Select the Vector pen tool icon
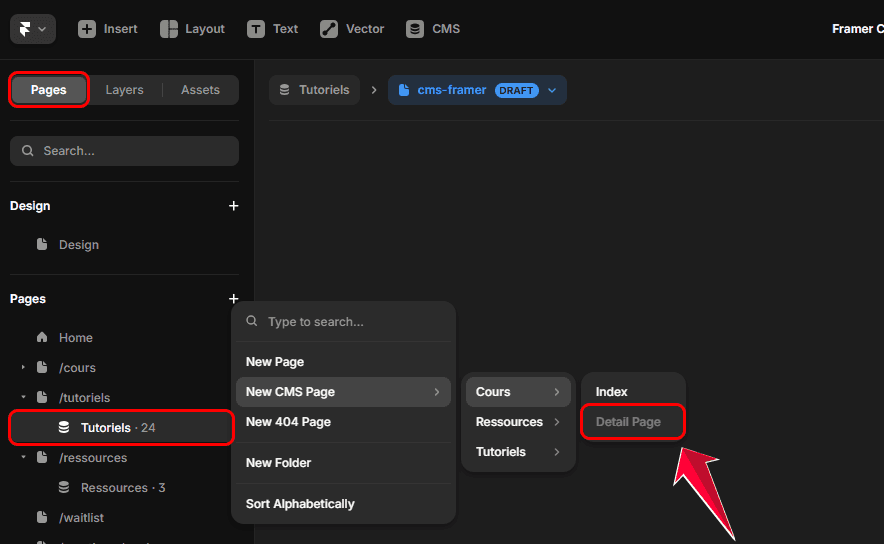Viewport: 884px width, 544px height. 329,29
